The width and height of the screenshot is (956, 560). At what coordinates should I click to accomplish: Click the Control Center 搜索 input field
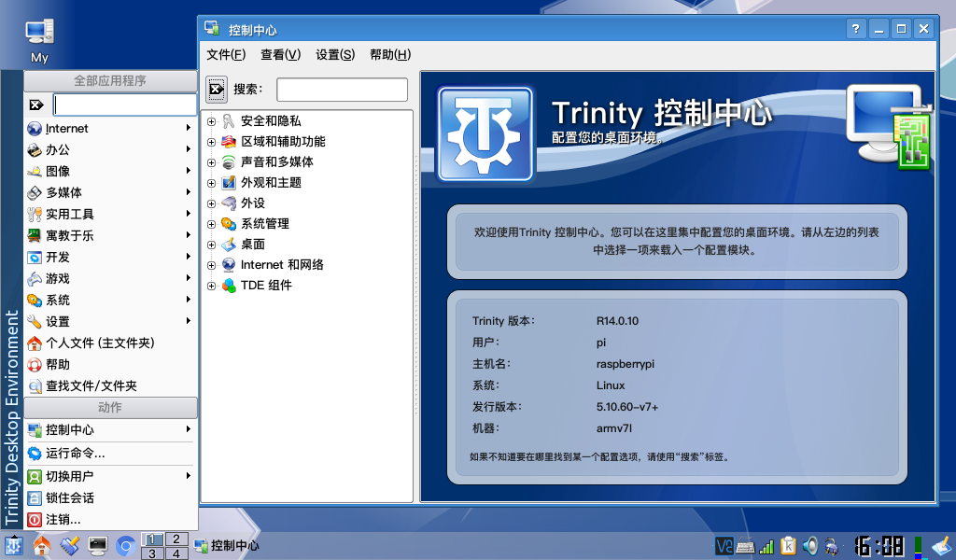pos(342,90)
